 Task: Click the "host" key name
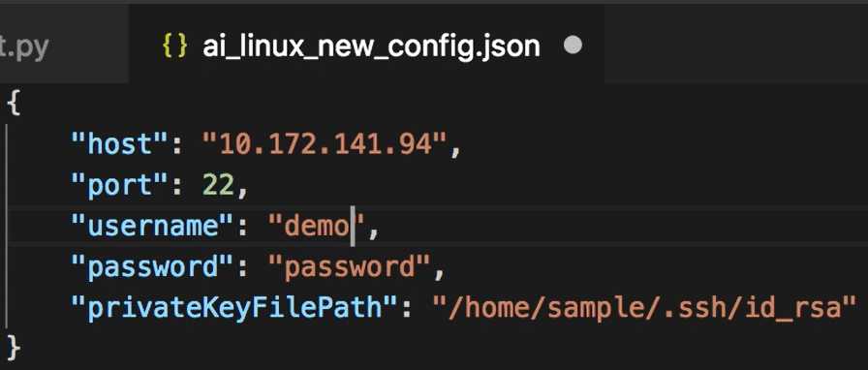tap(119, 145)
